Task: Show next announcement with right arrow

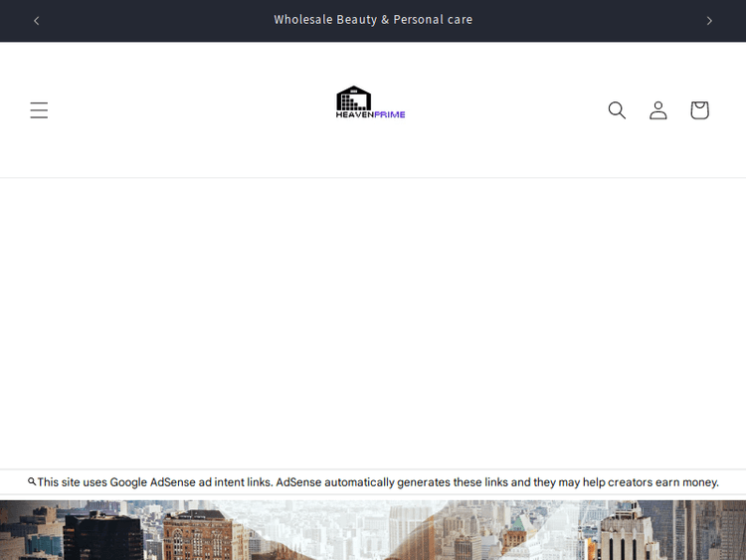Action: click(x=709, y=21)
